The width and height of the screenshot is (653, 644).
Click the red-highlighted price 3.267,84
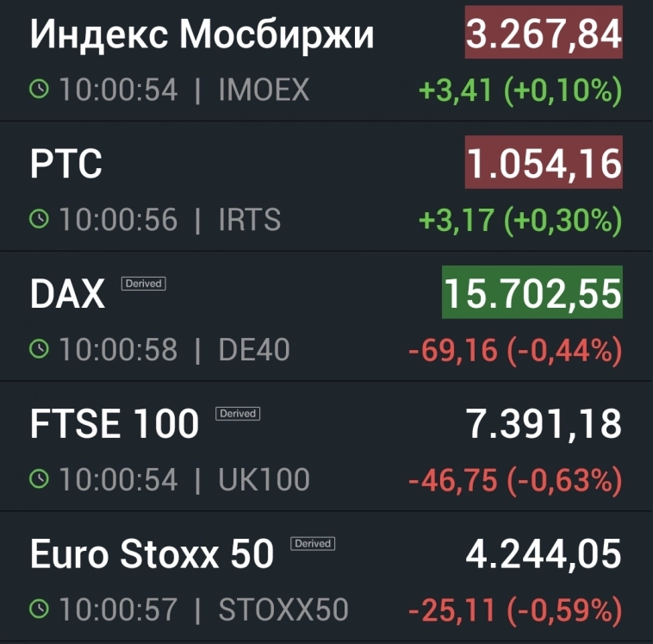544,35
